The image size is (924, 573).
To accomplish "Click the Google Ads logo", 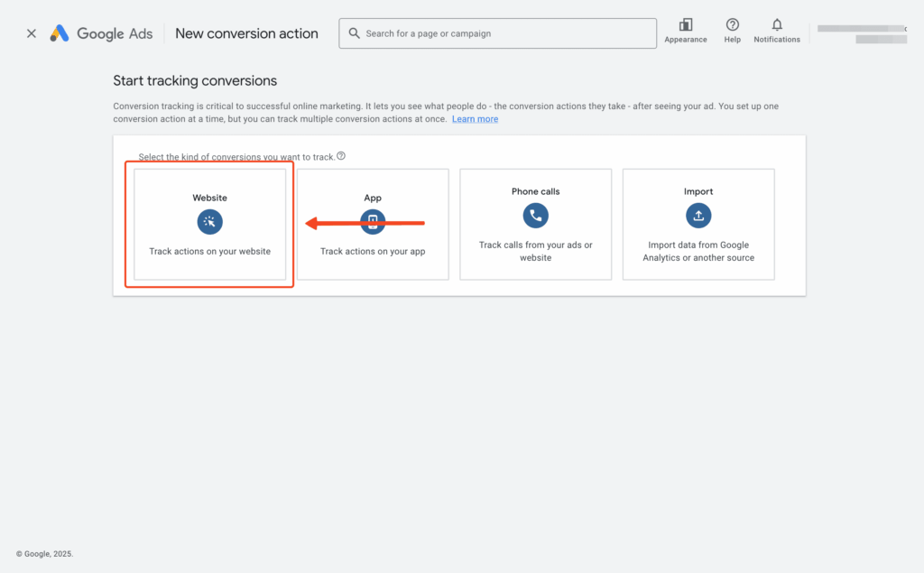I will [x=100, y=32].
